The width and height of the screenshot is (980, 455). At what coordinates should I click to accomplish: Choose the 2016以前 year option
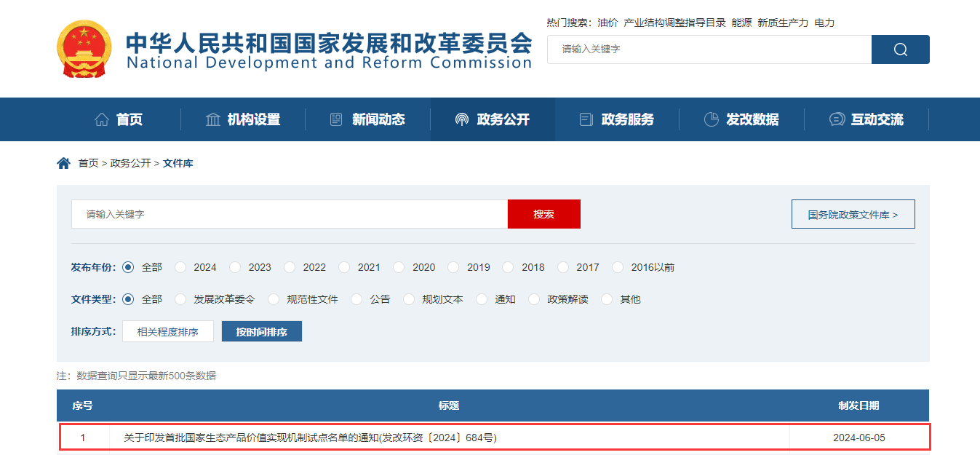[x=618, y=267]
